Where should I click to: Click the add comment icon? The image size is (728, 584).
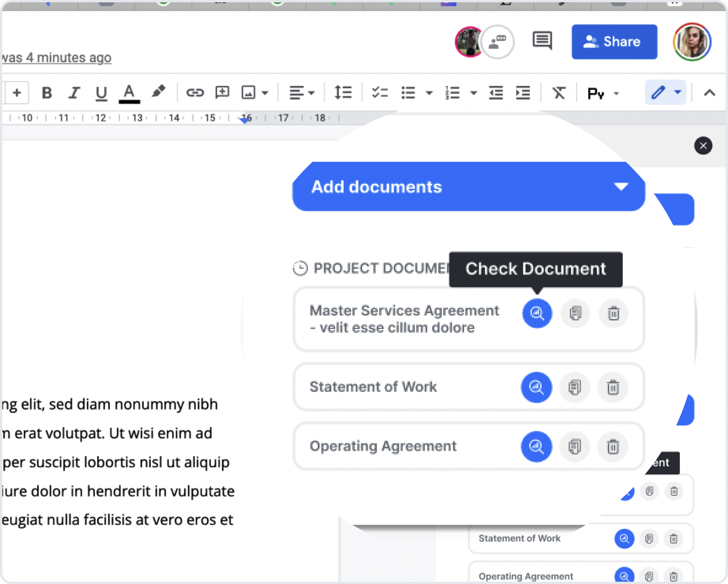tap(222, 92)
